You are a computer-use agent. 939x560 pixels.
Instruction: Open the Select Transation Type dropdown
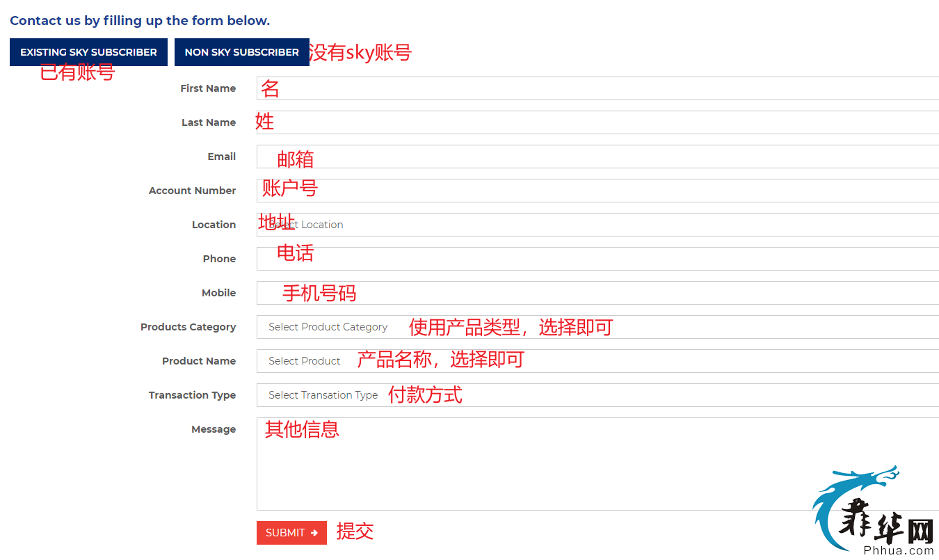point(597,395)
